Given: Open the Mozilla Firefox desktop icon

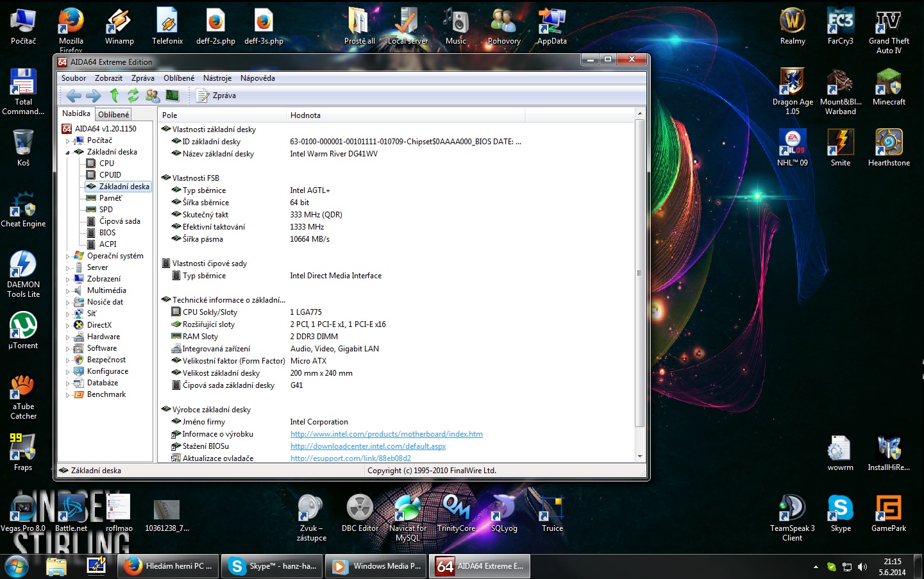Looking at the screenshot, I should tap(71, 29).
